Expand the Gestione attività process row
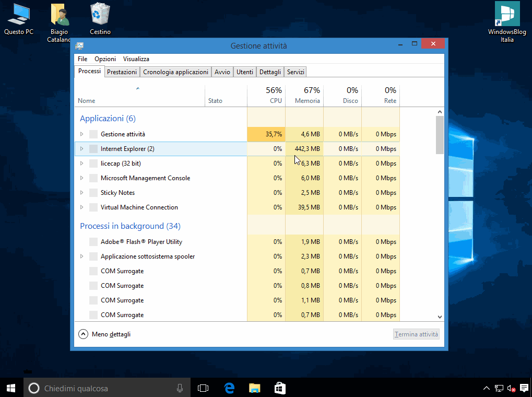Viewport: 532px width, 397px height. pyautogui.click(x=82, y=134)
